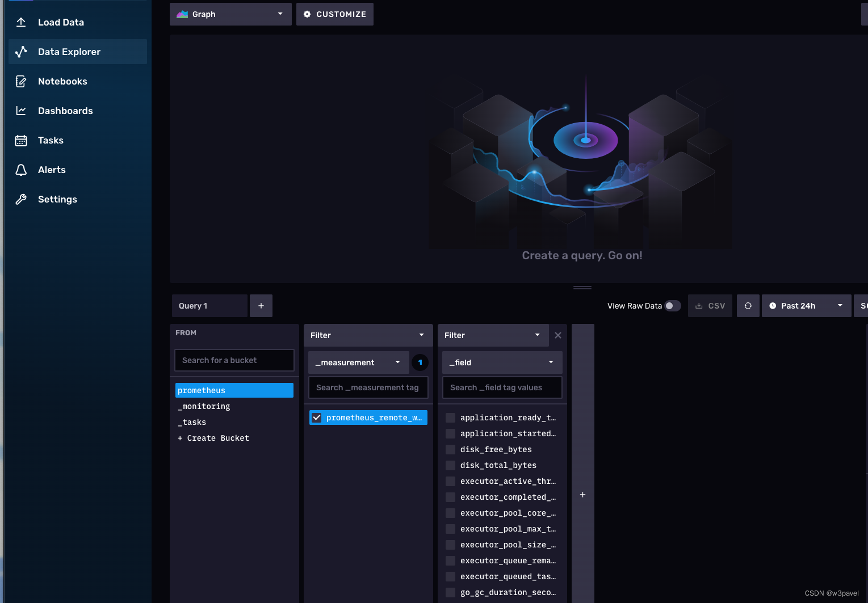Click the query refresh icon
This screenshot has width=868, height=603.
pos(748,305)
